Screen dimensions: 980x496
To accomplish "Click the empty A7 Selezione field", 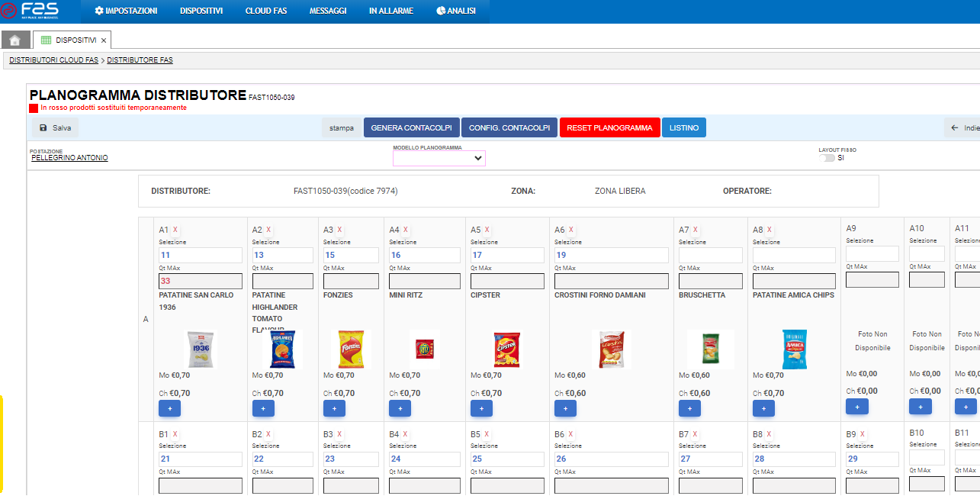I will (711, 255).
